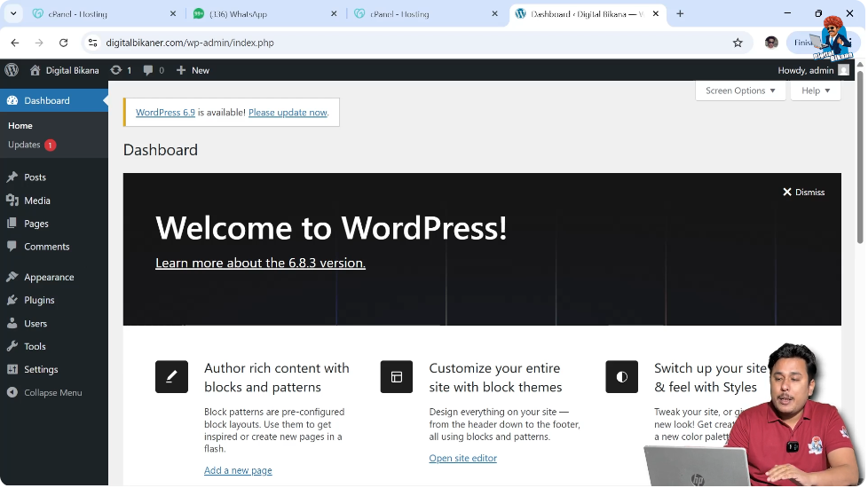Click the Settings icon in sidebar

coord(12,370)
